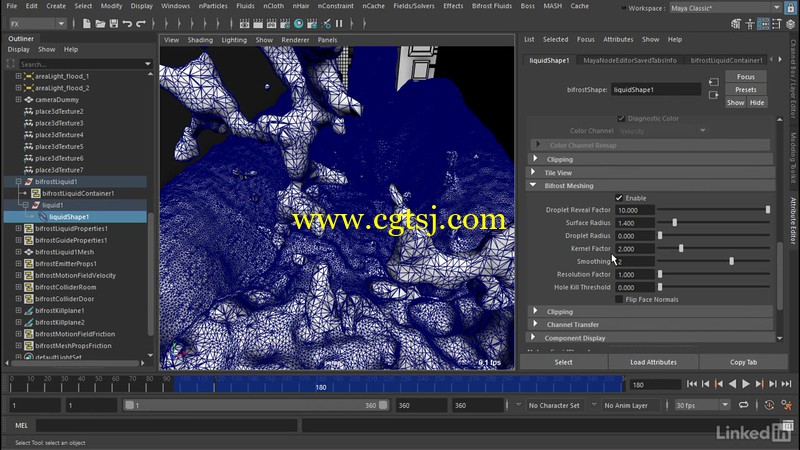
Task: Click the Focus button
Action: (745, 77)
